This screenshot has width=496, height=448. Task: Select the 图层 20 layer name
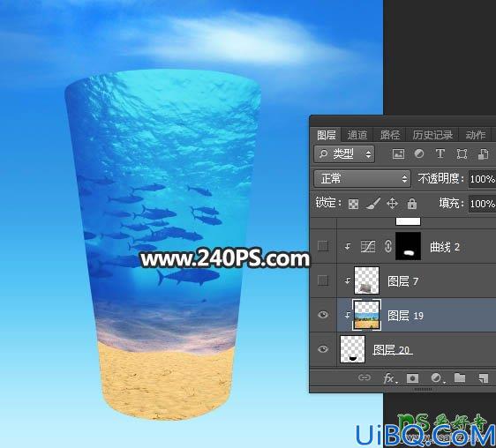tap(392, 350)
